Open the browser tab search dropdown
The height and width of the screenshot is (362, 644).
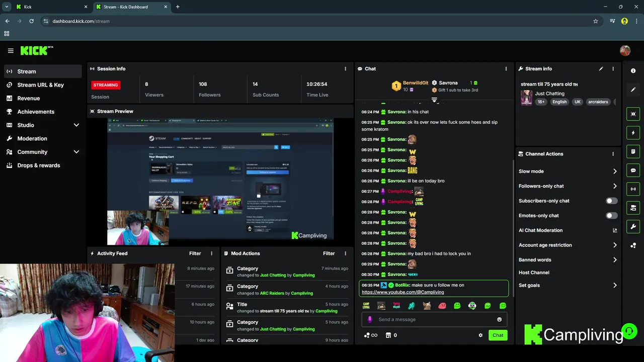click(7, 7)
